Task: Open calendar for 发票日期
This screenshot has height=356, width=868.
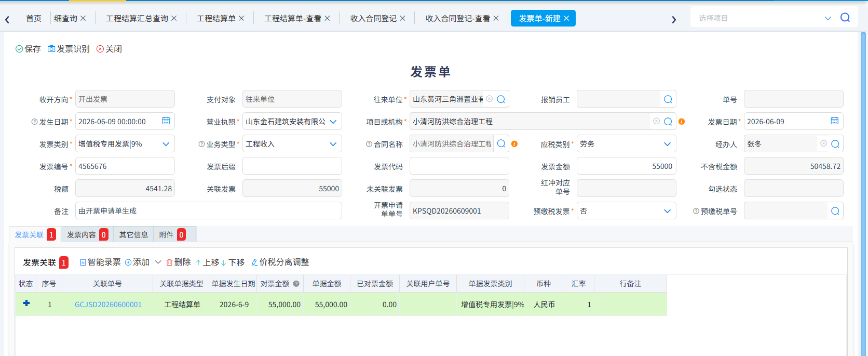Action: tap(835, 121)
